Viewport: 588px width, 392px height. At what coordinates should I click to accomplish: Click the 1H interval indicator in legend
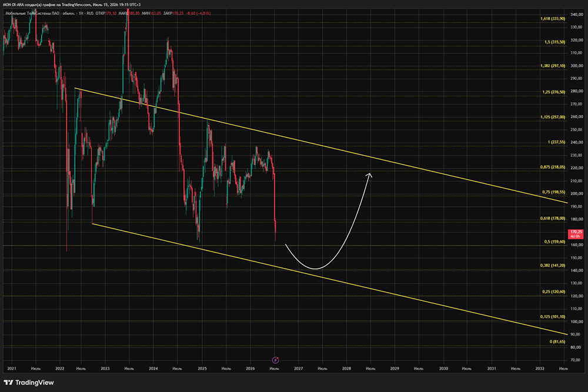81,13
